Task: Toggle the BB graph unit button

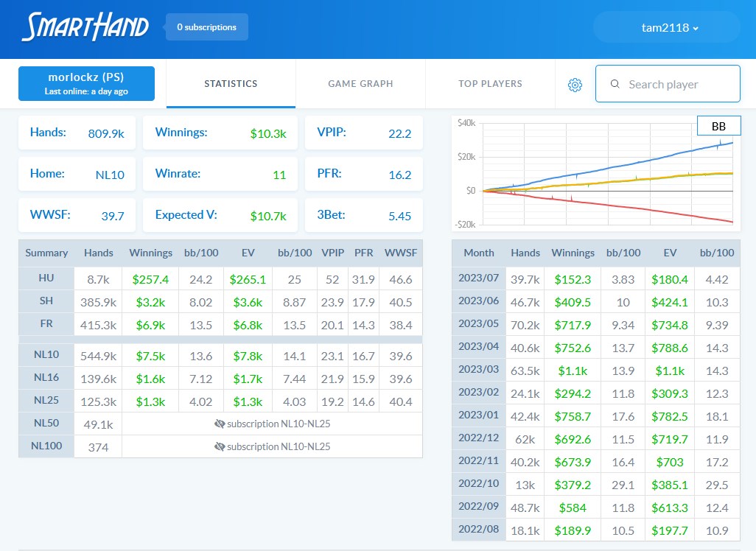Action: click(718, 127)
